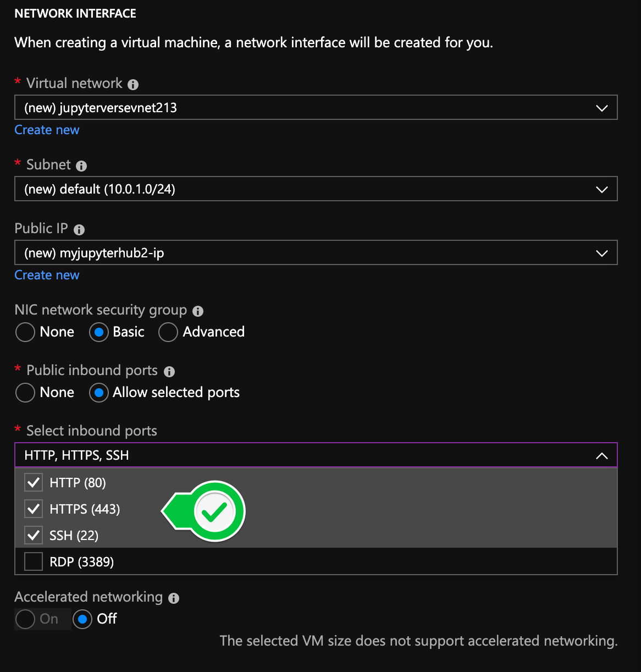Uncheck the HTTPS (443) checkbox
Screen dimensions: 641x672
click(34, 509)
